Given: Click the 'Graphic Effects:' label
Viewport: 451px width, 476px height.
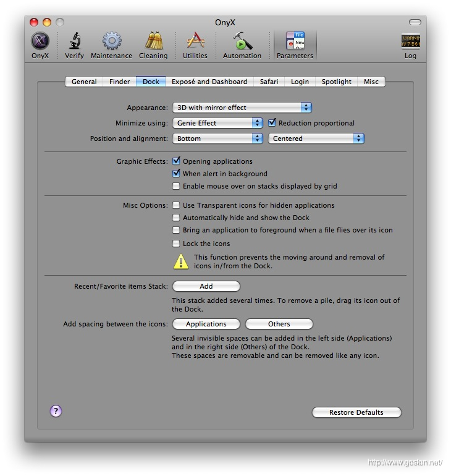Looking at the screenshot, I should pos(142,161).
